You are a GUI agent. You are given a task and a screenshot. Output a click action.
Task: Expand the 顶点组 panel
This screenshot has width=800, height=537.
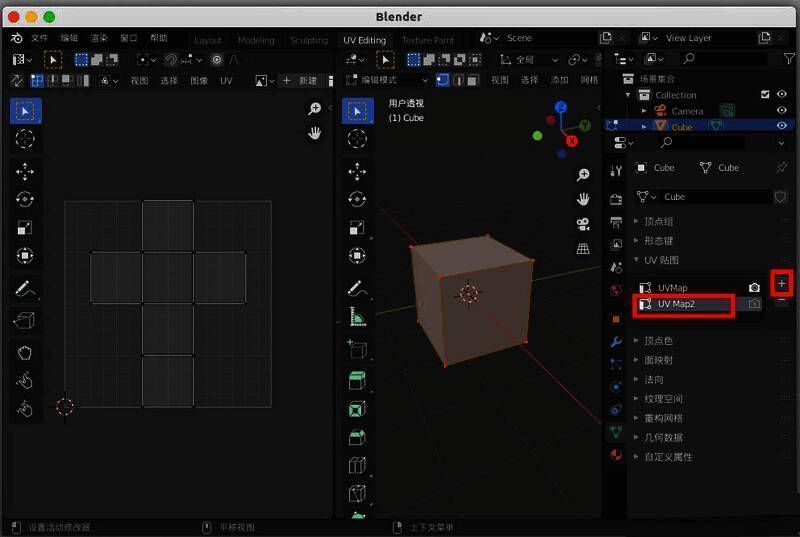(636, 221)
